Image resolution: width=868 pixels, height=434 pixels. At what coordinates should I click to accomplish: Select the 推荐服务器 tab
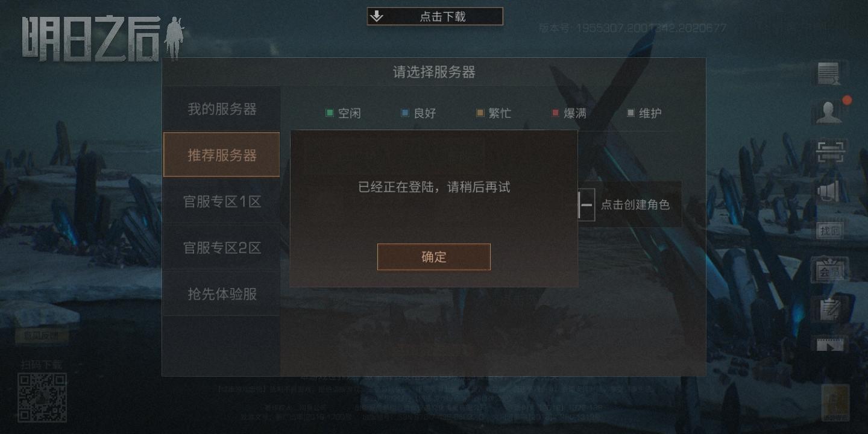coord(222,155)
